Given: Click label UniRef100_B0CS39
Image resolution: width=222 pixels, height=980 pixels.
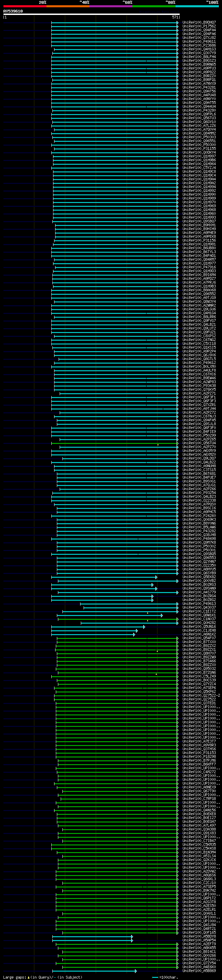Looking at the screenshot, I should point(199,680).
